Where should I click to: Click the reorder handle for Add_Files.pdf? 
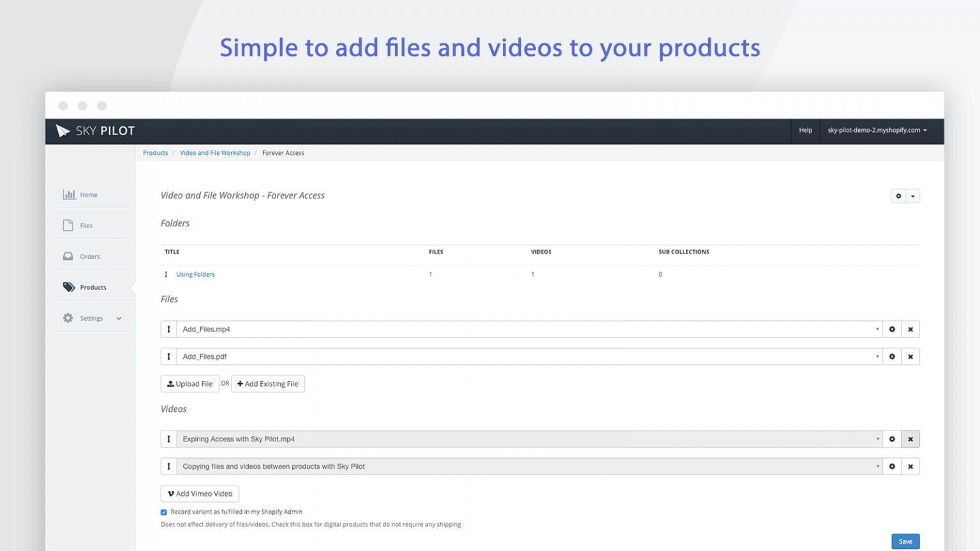click(x=168, y=356)
